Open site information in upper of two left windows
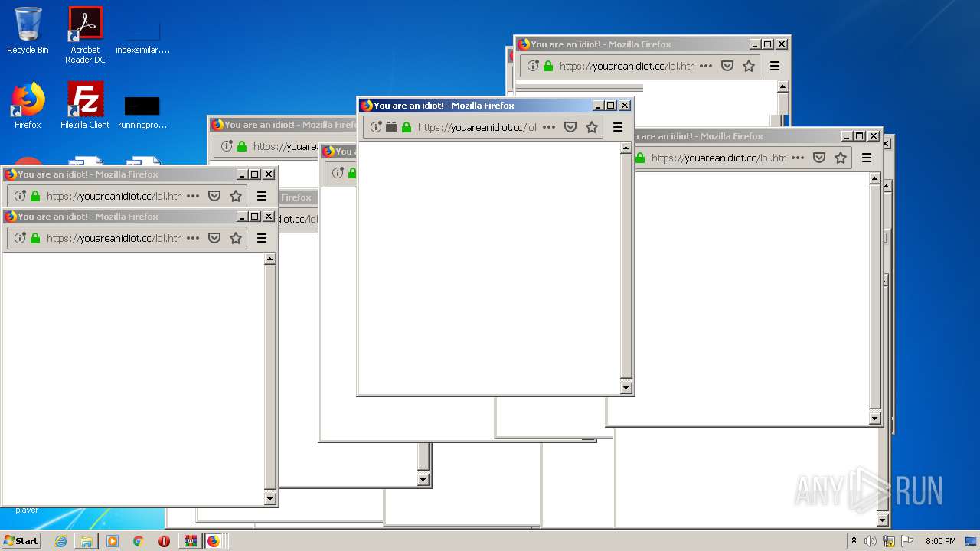980x551 pixels. point(20,196)
